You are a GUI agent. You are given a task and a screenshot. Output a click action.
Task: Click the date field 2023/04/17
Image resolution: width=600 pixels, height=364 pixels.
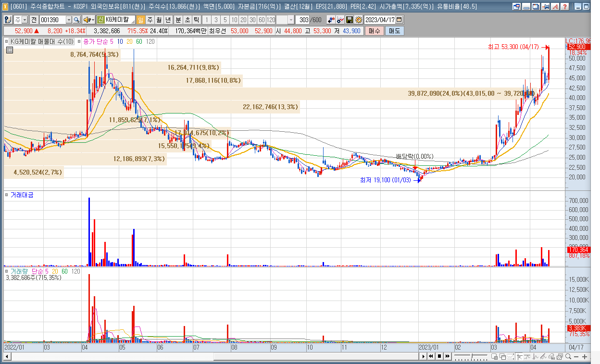point(380,20)
